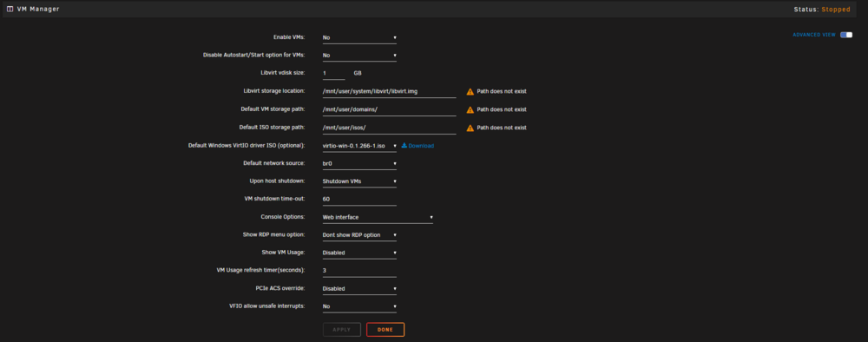Focus the Libvirt storage location field

click(389, 91)
